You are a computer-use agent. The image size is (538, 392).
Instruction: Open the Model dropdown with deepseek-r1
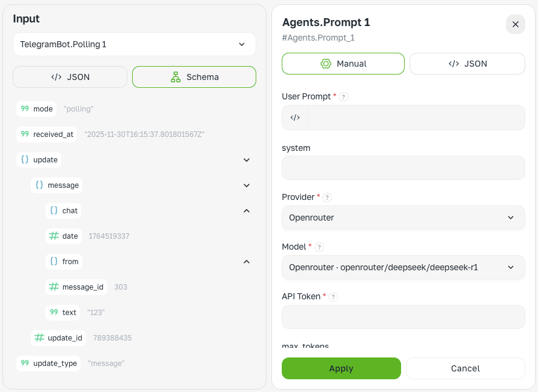point(403,267)
